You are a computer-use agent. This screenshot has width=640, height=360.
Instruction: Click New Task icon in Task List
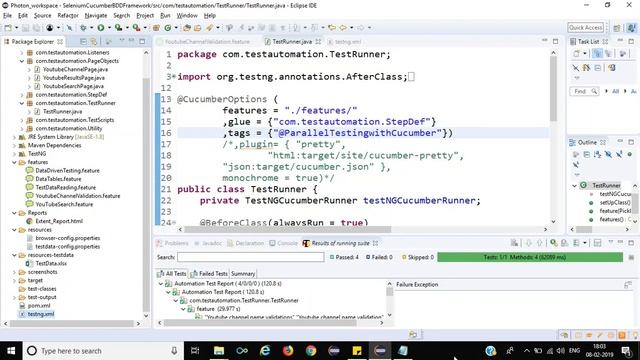point(576,53)
